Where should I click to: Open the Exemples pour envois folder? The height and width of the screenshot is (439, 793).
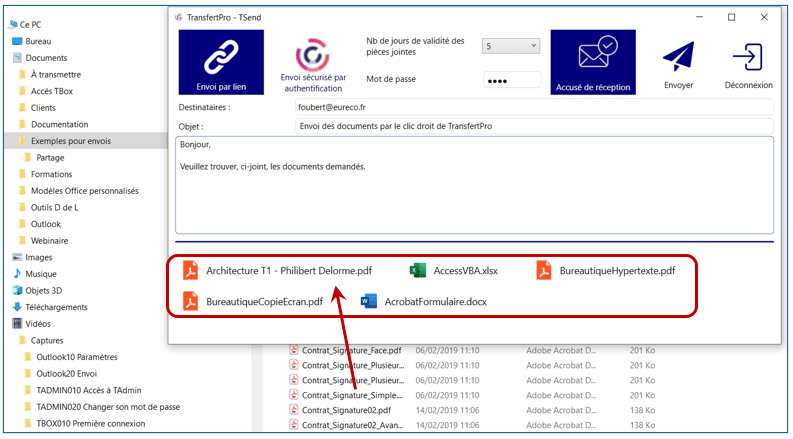click(x=70, y=141)
